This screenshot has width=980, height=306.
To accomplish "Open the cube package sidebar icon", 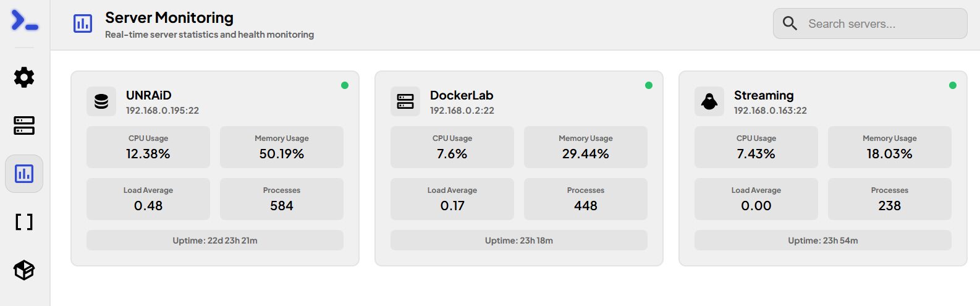I will (x=24, y=270).
